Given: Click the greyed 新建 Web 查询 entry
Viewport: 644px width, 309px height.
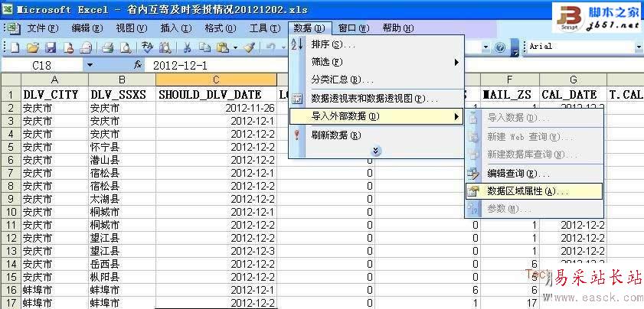Looking at the screenshot, I should [x=534, y=137].
